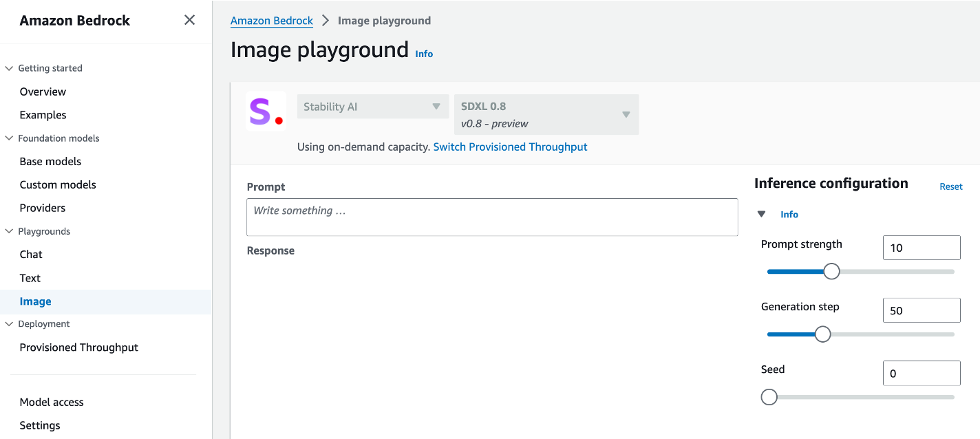
Task: Open Base models page
Action: coord(50,161)
